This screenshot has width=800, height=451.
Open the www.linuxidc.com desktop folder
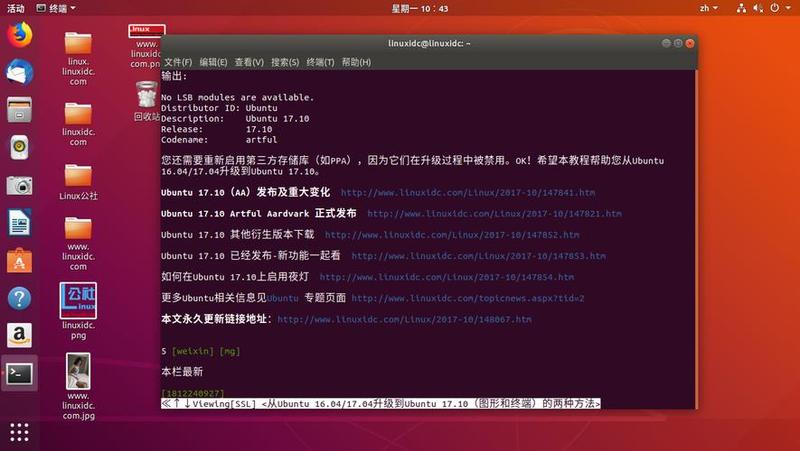[78, 243]
